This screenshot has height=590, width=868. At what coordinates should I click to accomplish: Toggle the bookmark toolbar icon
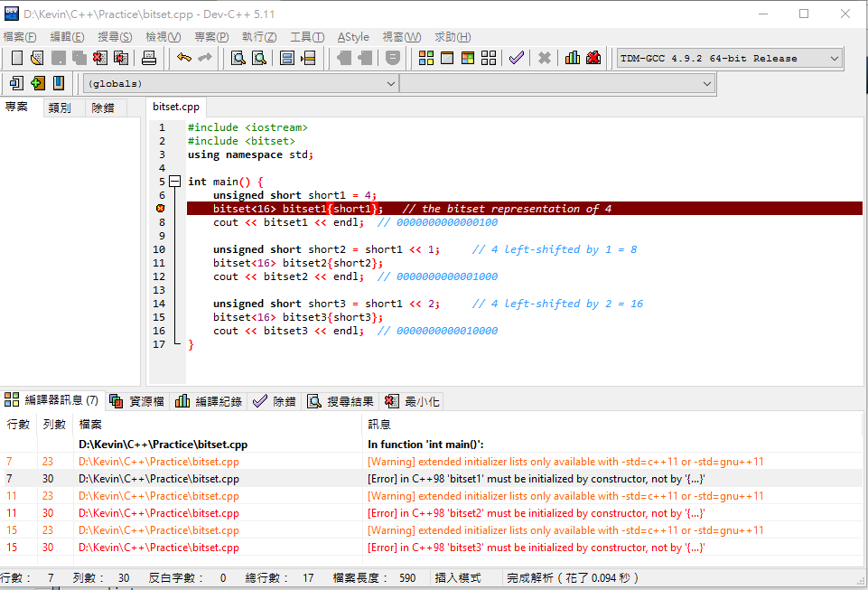pyautogui.click(x=58, y=83)
